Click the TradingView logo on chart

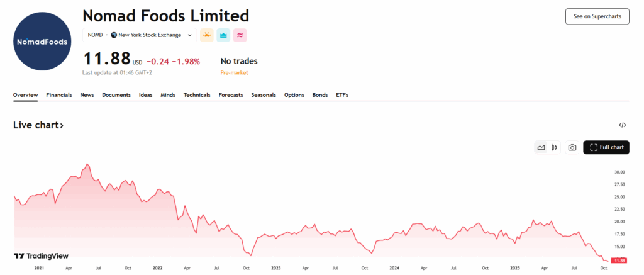pyautogui.click(x=41, y=256)
